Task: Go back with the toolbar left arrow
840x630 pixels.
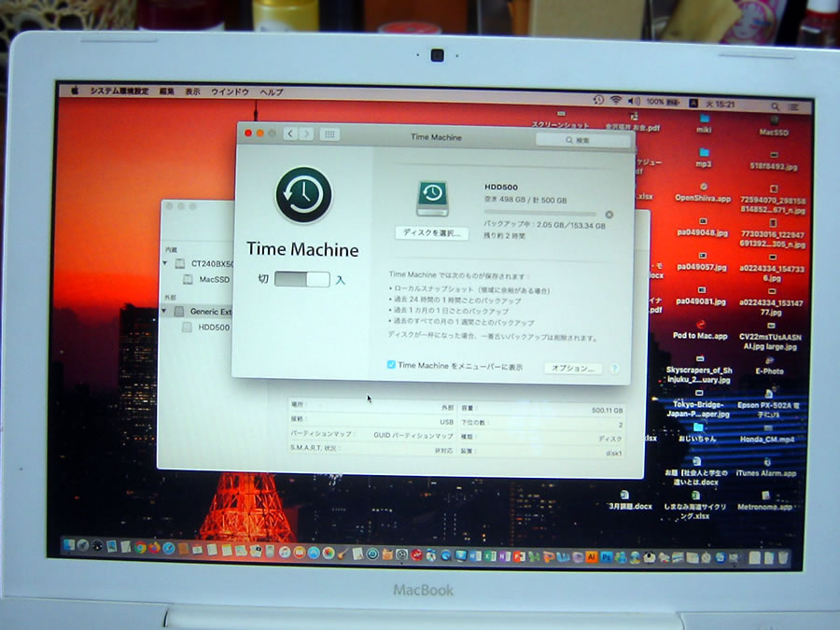Action: 290,133
